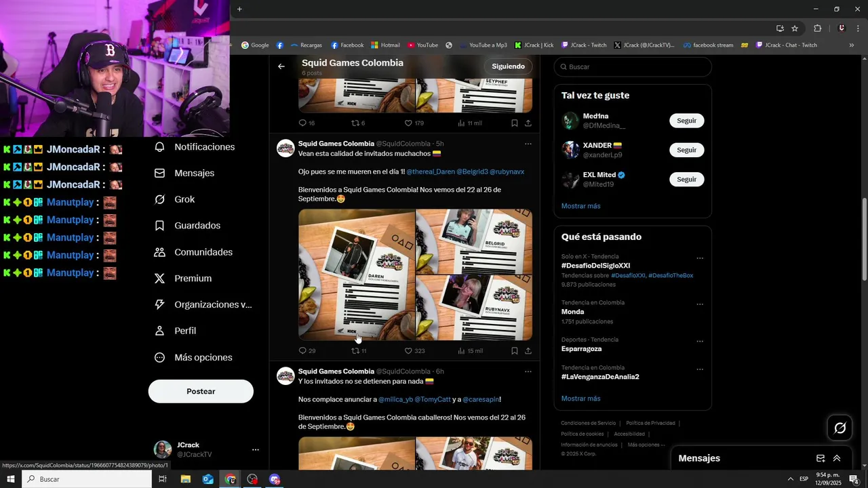
Task: Open the Esparragoza trend
Action: tap(581, 349)
